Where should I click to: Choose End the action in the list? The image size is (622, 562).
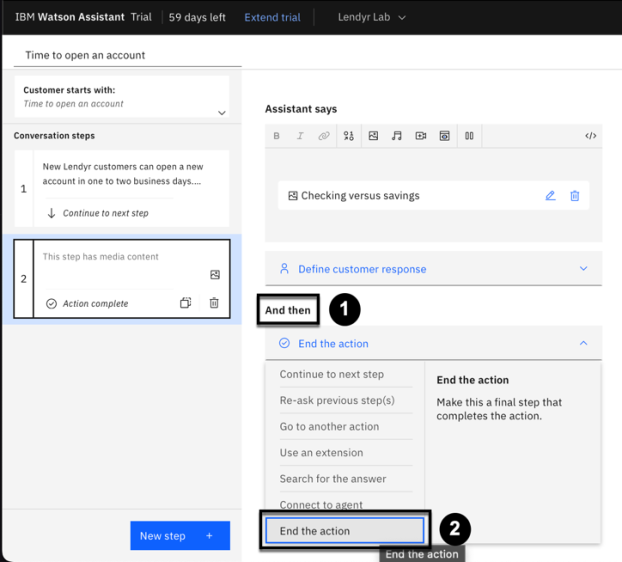click(345, 531)
